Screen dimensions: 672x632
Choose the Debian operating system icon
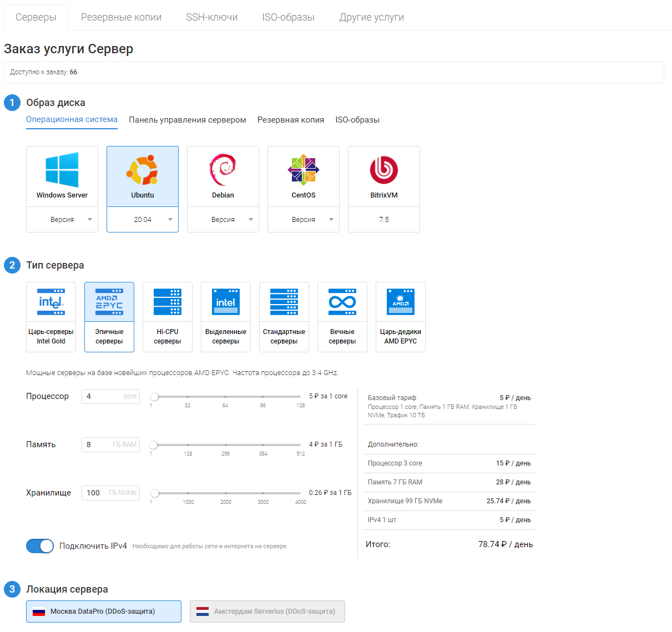[223, 170]
